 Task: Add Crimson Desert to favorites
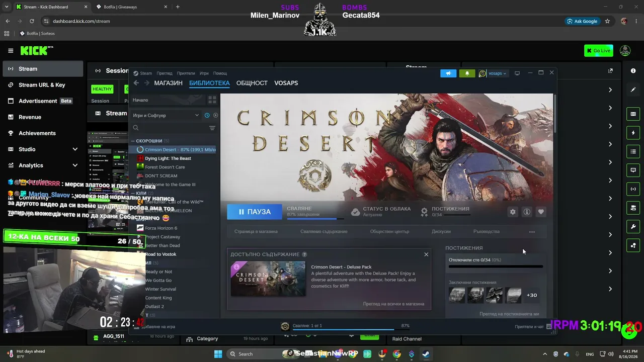541,212
